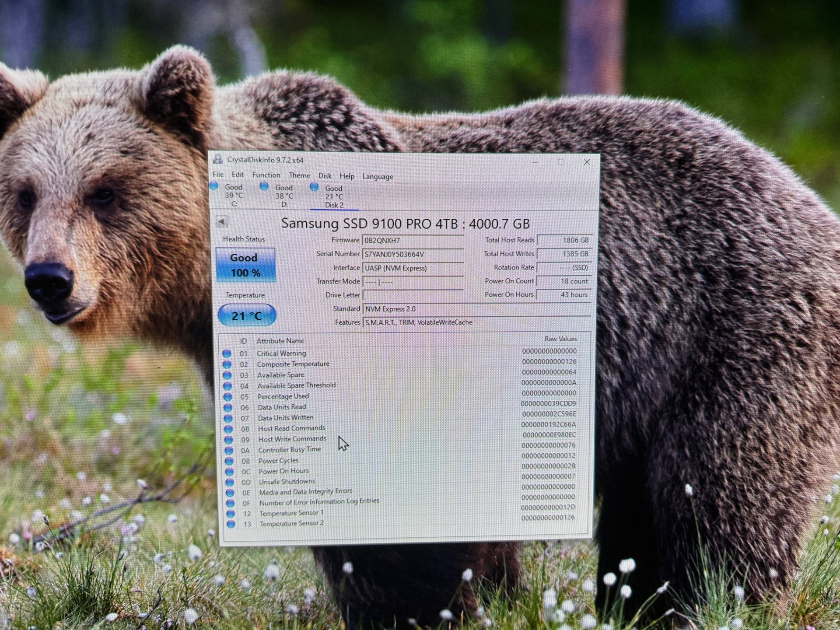The image size is (840, 630).
Task: Select the Disk 2 drive tab
Action: tap(334, 196)
